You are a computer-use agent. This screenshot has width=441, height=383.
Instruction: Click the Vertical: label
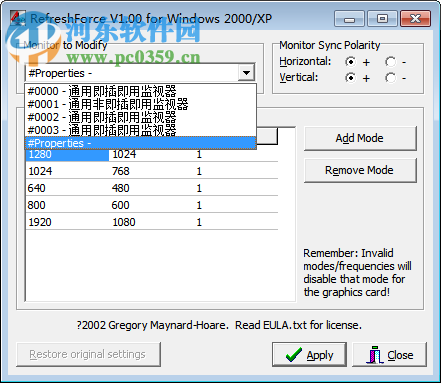[299, 77]
